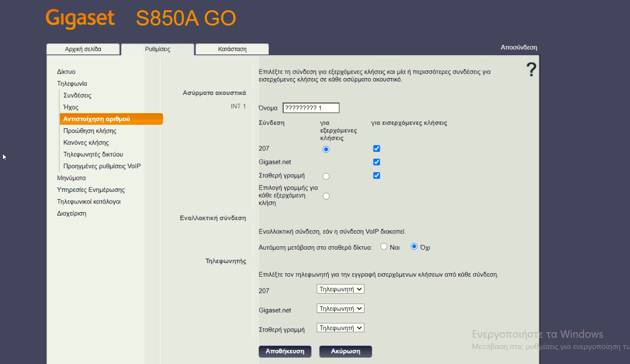Uncheck Gigaset.net incoming calls checkbox
630x364 pixels.
(x=376, y=162)
